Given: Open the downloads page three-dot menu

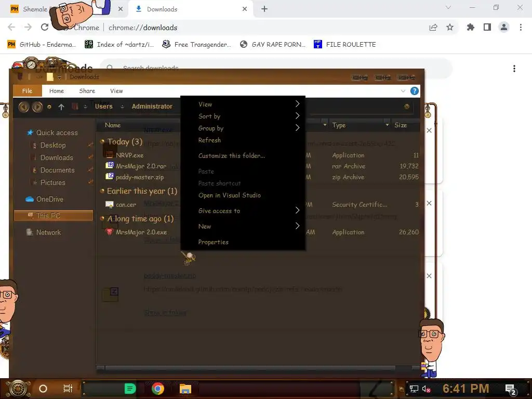Looking at the screenshot, I should 514,69.
